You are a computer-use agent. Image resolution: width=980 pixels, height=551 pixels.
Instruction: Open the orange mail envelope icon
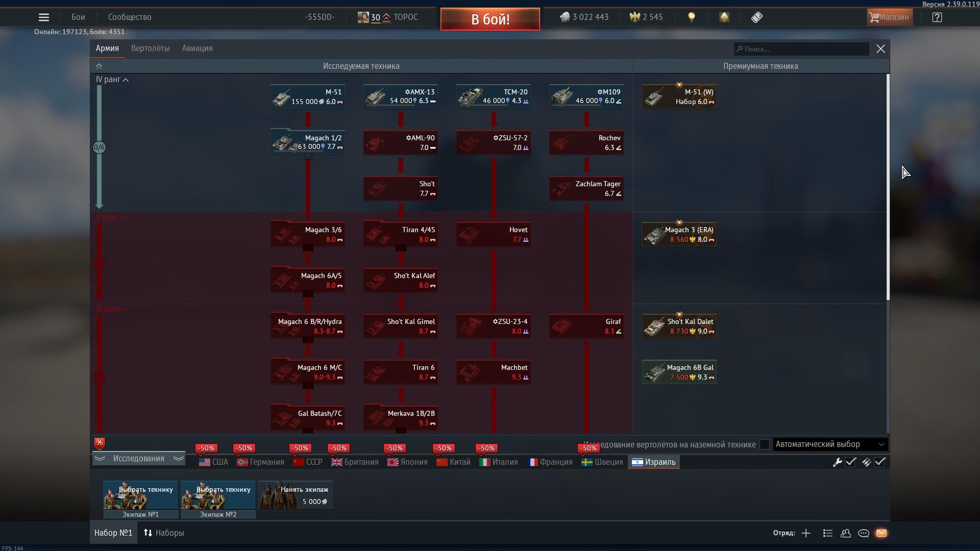coord(881,533)
